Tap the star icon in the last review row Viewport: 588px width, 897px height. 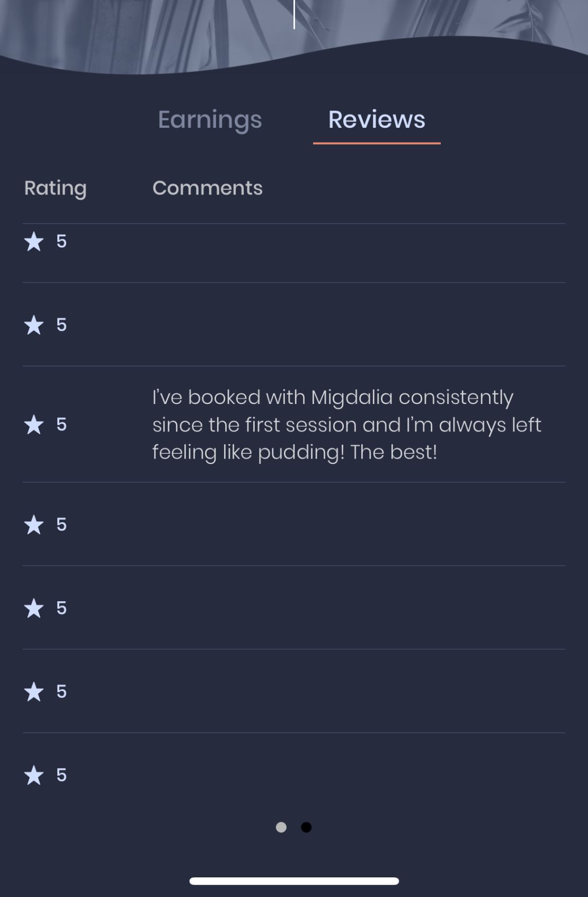(34, 775)
